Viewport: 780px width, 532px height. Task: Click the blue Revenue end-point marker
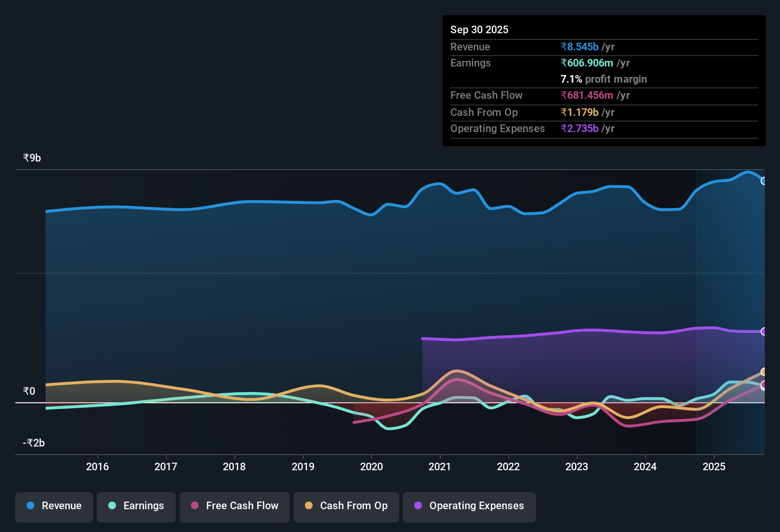tap(764, 181)
